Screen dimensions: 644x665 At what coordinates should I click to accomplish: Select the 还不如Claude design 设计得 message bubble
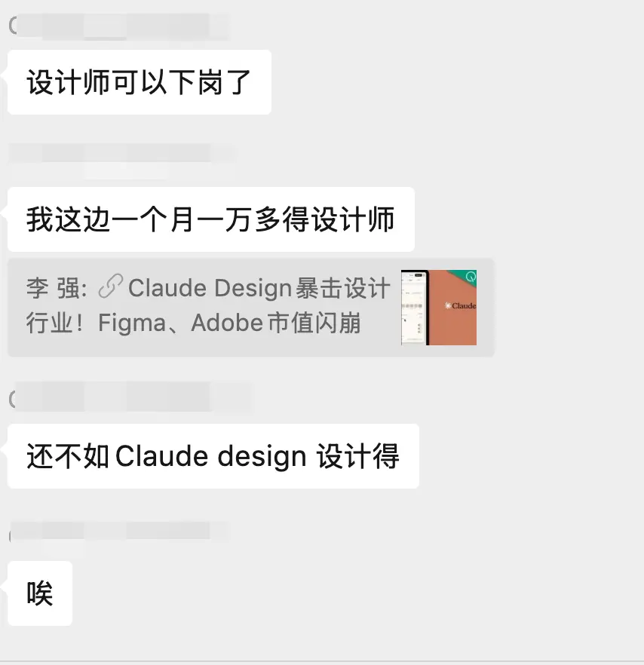tap(213, 456)
